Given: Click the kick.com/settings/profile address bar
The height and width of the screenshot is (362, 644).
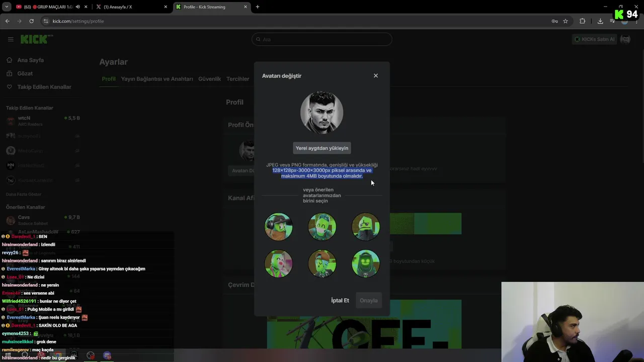Looking at the screenshot, I should pyautogui.click(x=78, y=21).
